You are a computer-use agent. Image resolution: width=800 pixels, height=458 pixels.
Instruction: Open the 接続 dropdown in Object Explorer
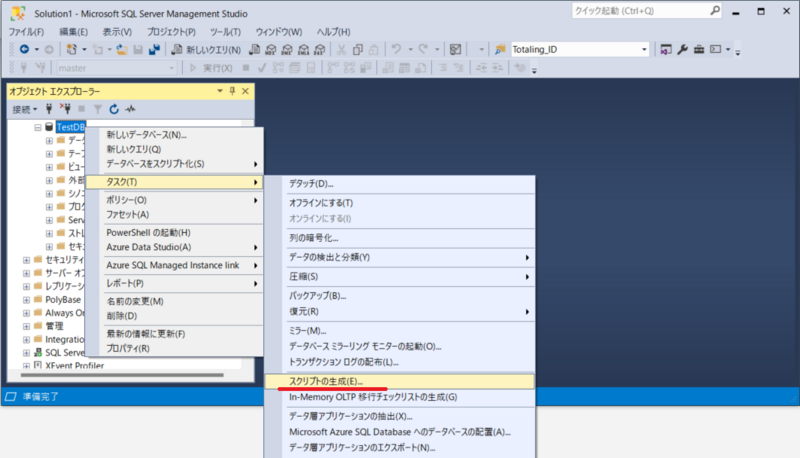[x=24, y=109]
